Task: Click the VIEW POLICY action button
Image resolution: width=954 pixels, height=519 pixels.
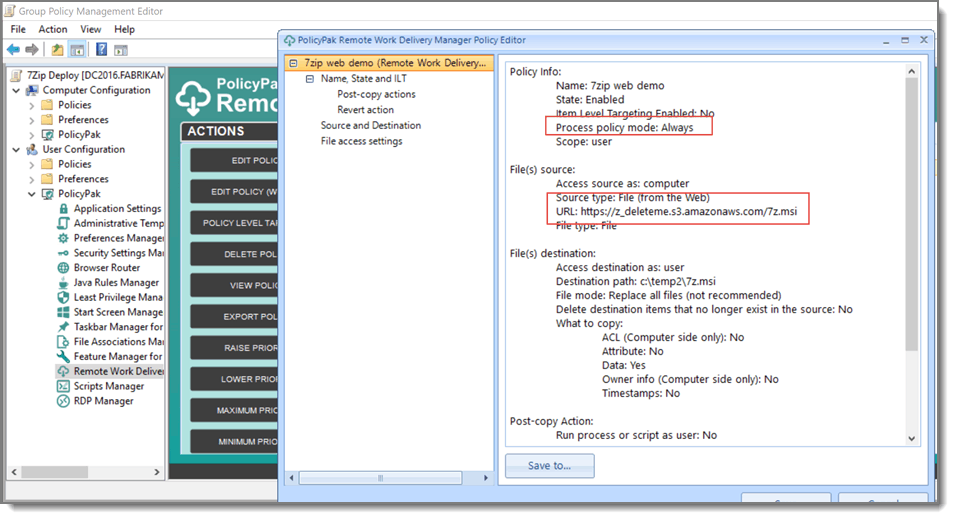Action: (x=234, y=285)
